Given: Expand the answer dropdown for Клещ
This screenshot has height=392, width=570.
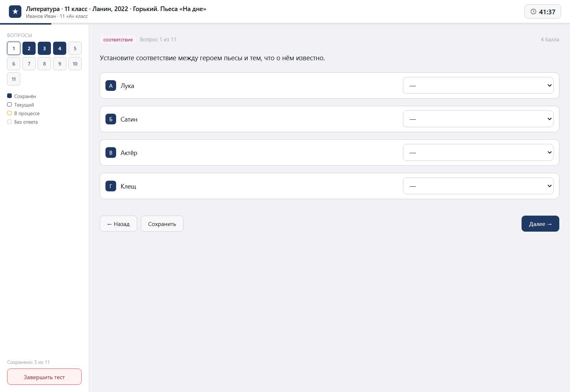Looking at the screenshot, I should 478,186.
